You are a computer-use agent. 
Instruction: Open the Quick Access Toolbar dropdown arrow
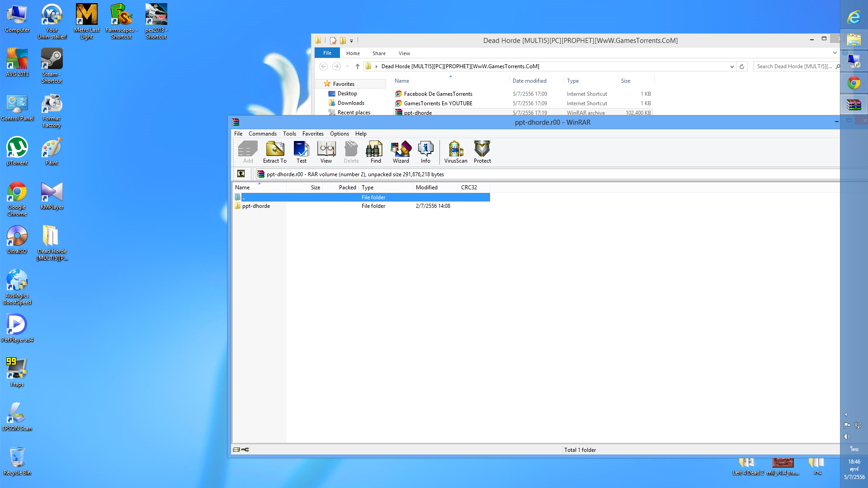[351, 41]
